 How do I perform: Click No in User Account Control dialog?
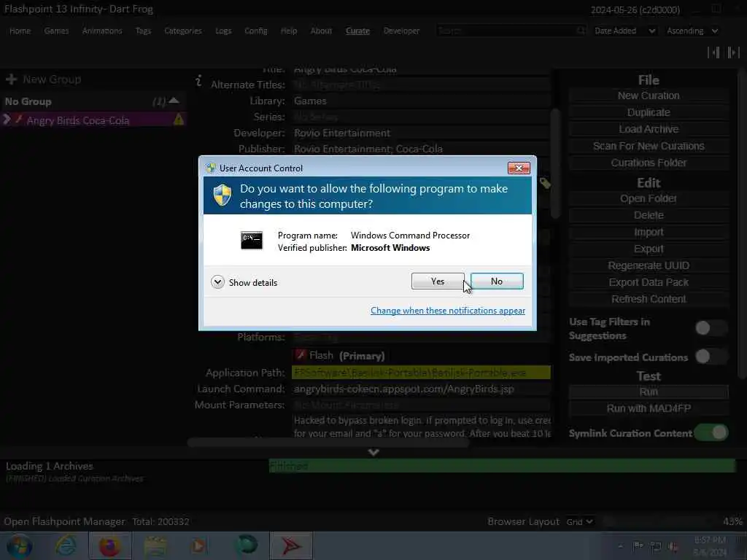click(x=496, y=281)
